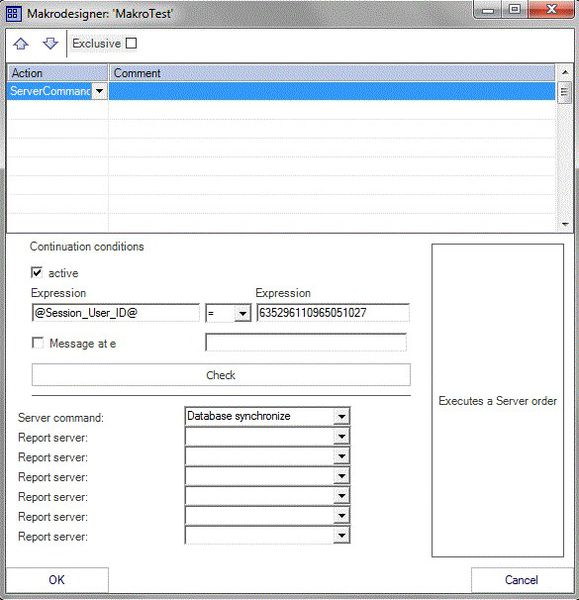This screenshot has width=579, height=600.
Task: Enable the Message at e checkbox
Action: click(x=38, y=343)
